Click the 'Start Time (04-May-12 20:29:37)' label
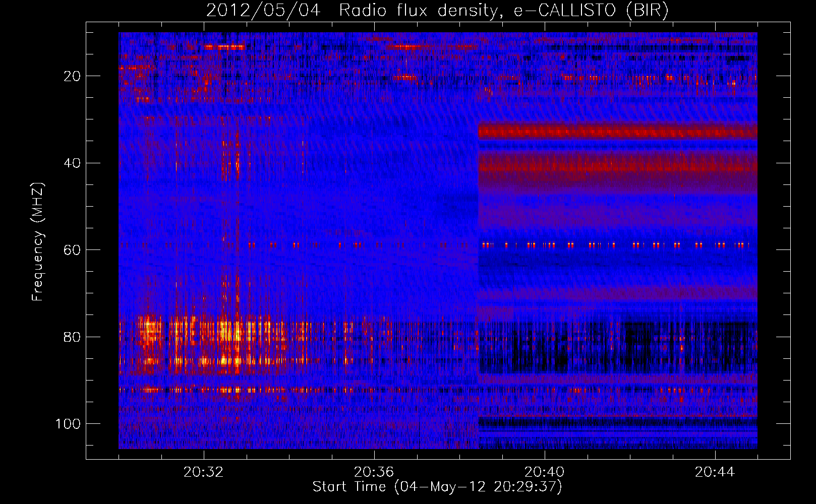816x504 pixels. point(437,487)
